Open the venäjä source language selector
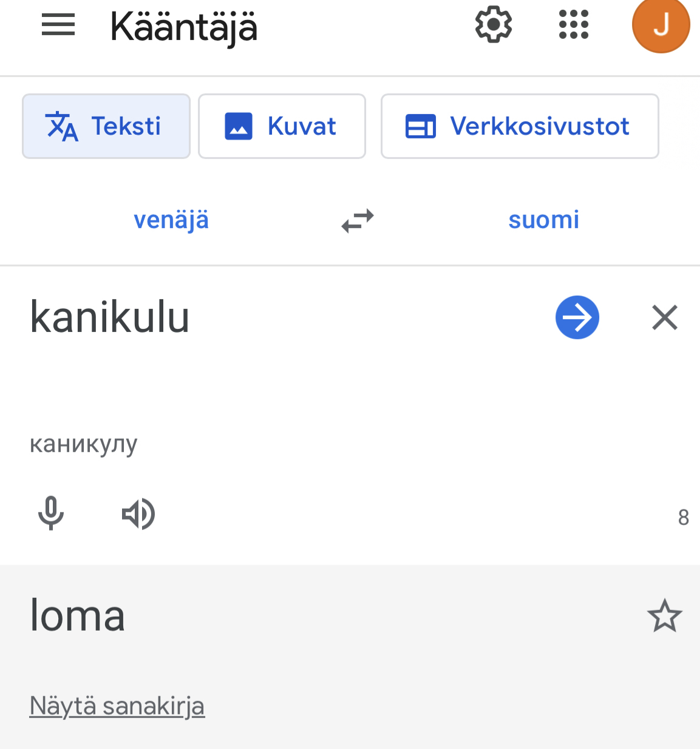700x749 pixels. 171,220
